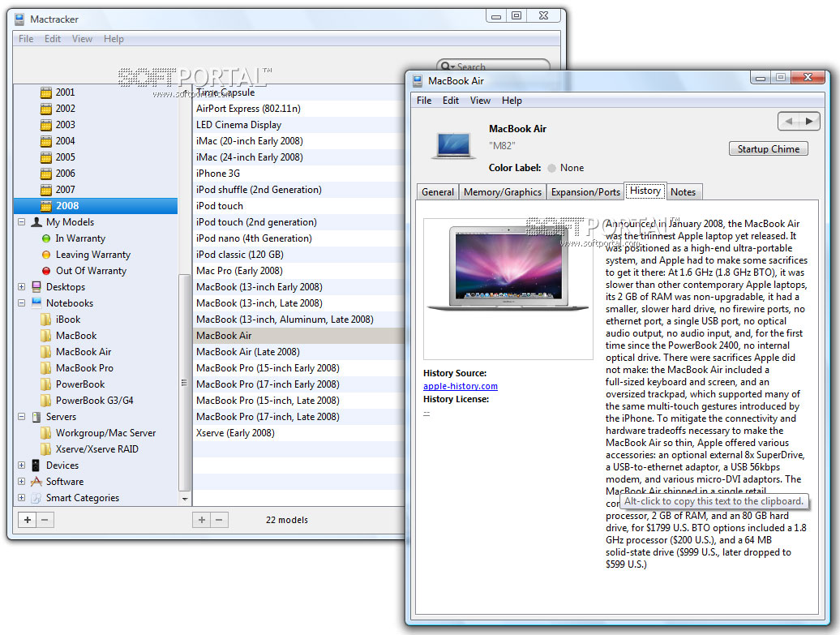Go to next model with forward arrow

click(x=809, y=121)
